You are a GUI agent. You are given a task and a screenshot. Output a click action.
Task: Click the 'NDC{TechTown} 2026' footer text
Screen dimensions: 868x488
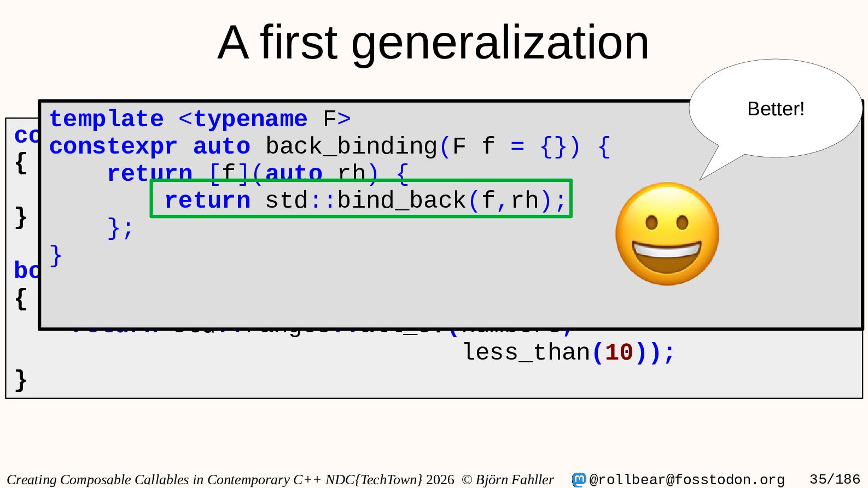pos(390,480)
